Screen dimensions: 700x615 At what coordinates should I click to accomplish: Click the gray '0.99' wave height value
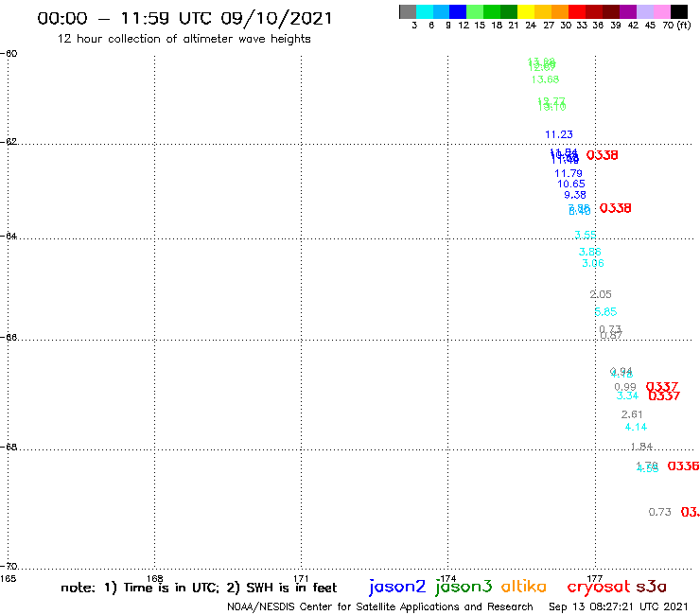point(625,387)
